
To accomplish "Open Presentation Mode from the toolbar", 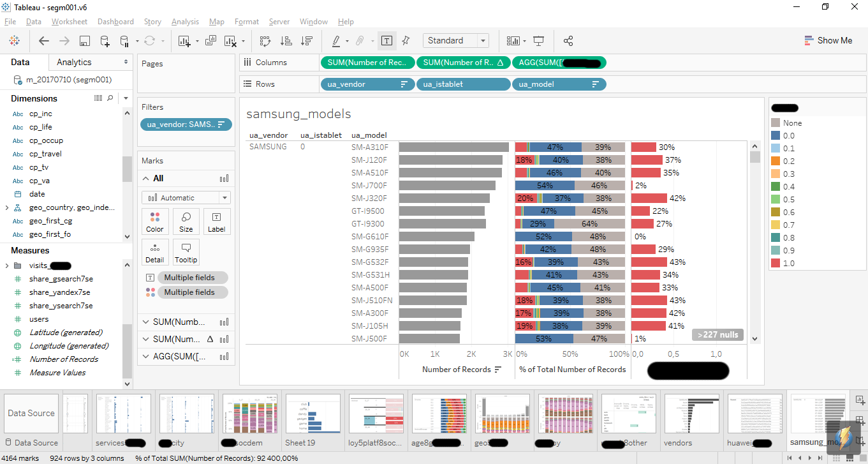I will click(539, 41).
